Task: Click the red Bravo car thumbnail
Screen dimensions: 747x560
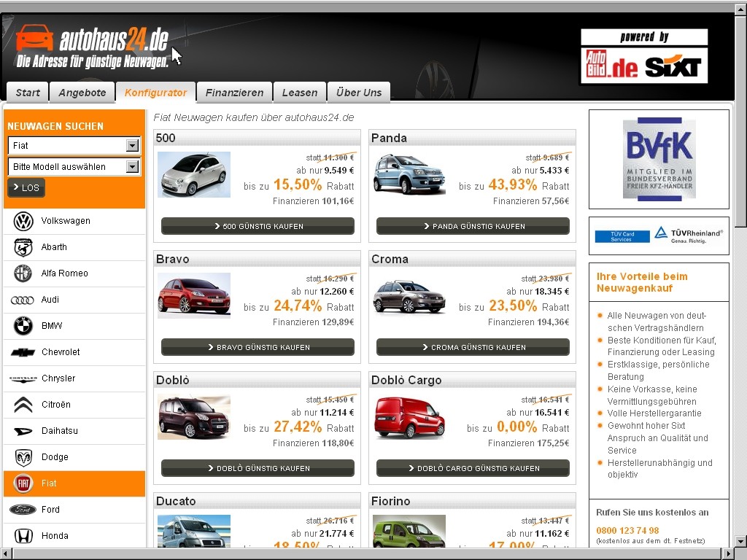Action: coord(194,295)
